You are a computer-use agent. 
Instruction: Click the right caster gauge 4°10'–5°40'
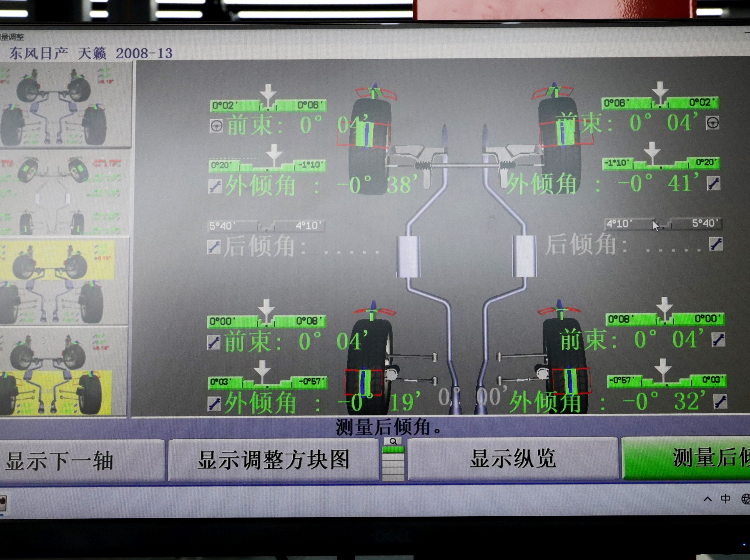click(663, 223)
